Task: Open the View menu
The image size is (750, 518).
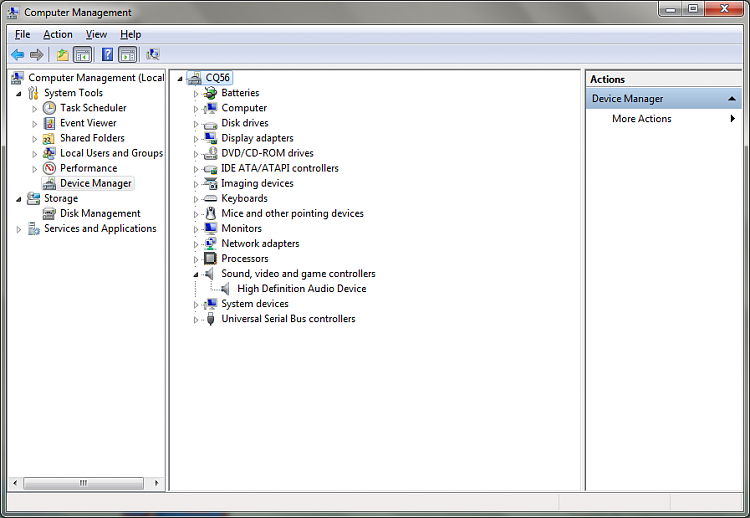Action: pos(96,34)
